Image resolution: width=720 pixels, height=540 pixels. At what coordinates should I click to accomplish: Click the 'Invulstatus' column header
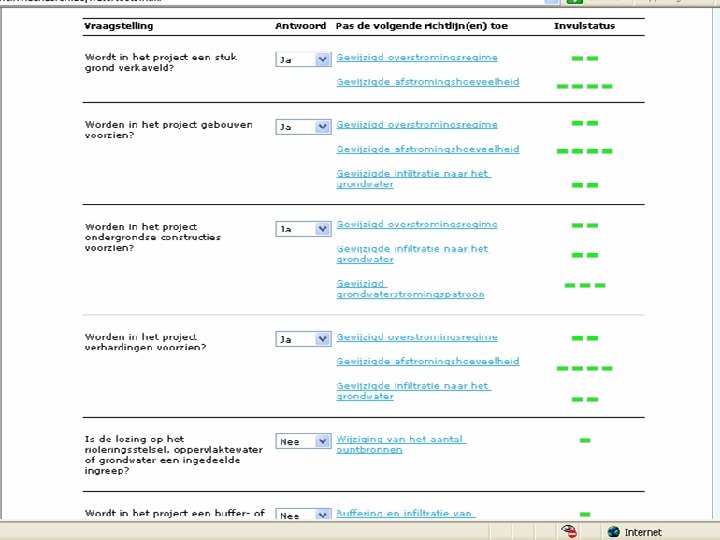click(x=584, y=26)
